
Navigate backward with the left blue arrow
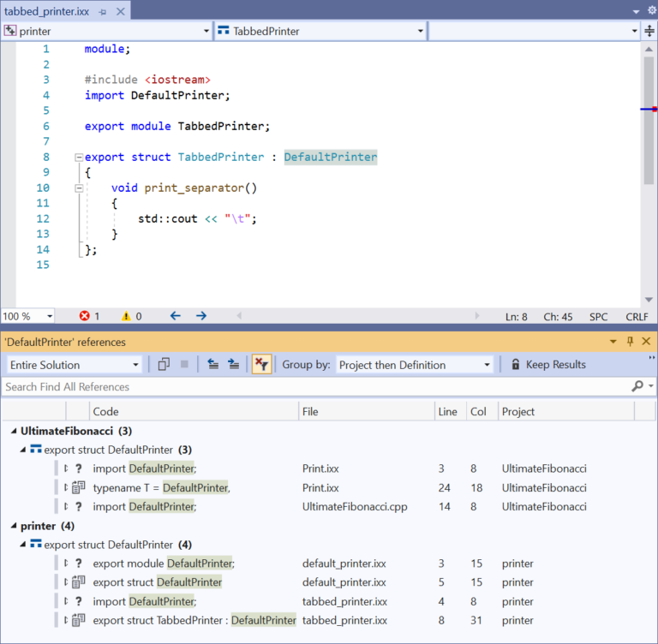[176, 316]
